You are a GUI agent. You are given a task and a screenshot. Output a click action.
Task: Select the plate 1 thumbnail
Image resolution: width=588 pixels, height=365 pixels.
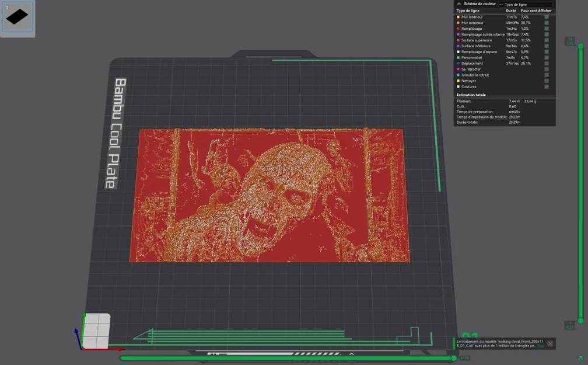coord(17,17)
